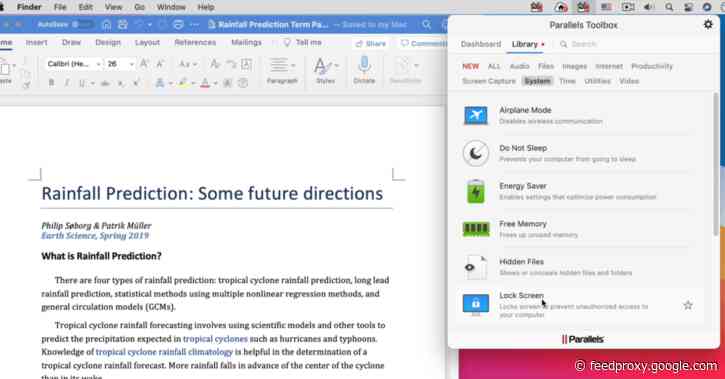725x379 pixels.
Task: Filter the Toolbox library by Productivity
Action: tap(651, 66)
